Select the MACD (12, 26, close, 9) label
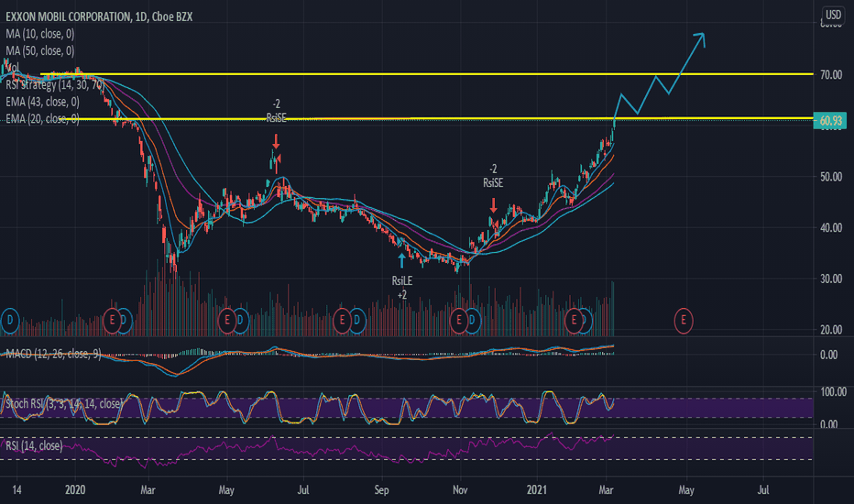Viewport: 854px width, 504px height. [53, 354]
